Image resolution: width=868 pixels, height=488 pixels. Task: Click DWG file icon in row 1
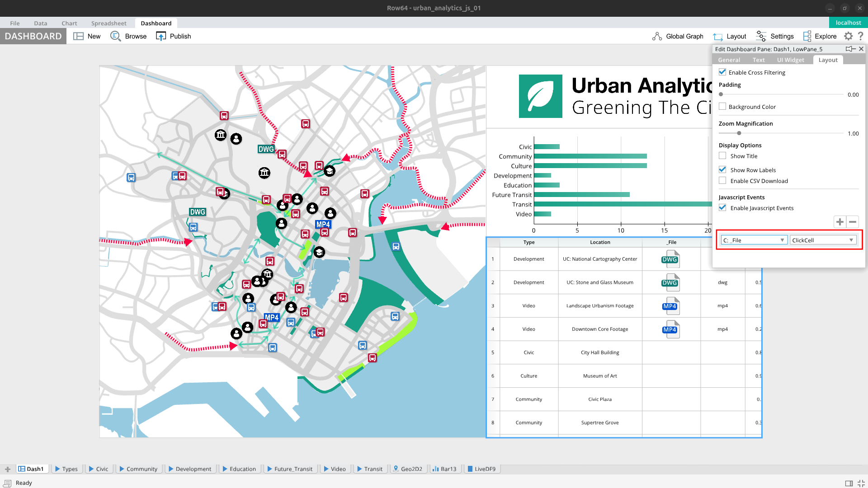(670, 259)
